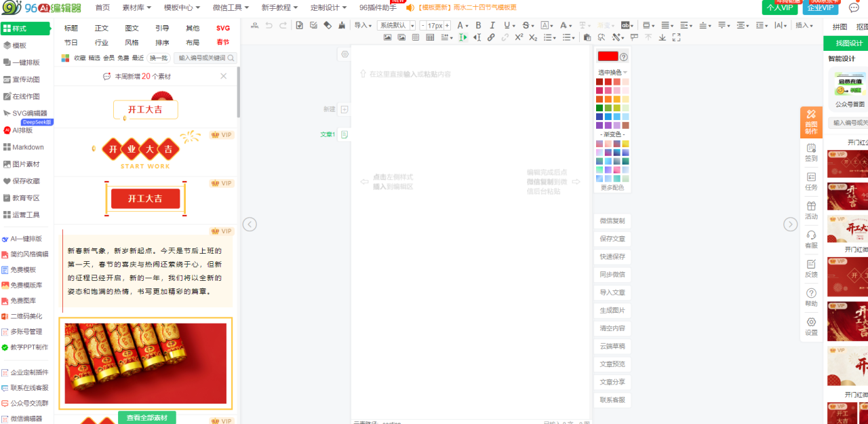This screenshot has height=424, width=868.
Task: Switch to the 图文 style category tab
Action: point(132,28)
